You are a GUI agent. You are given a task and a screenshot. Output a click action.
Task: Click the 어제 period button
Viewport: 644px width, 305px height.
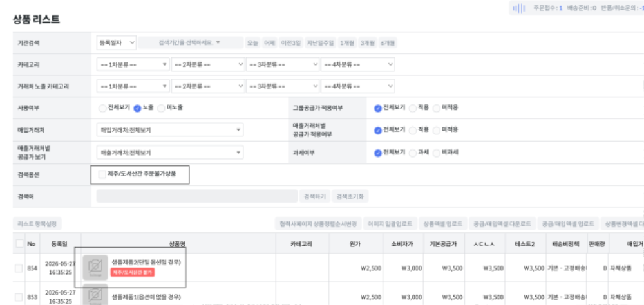pyautogui.click(x=269, y=42)
